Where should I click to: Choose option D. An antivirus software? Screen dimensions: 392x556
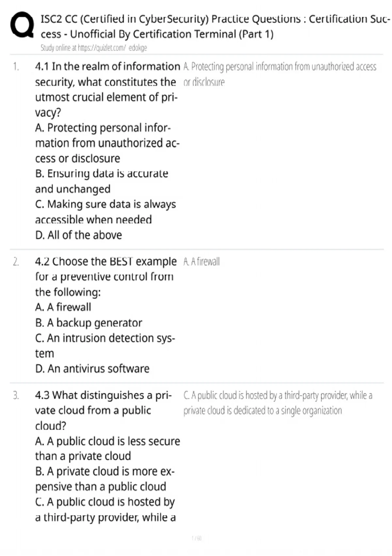pos(92,369)
